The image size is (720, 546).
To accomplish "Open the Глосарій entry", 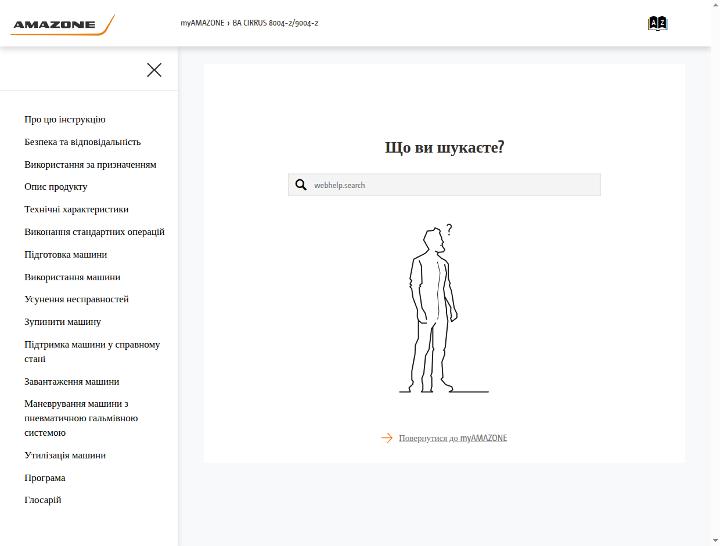I will click(x=43, y=500).
